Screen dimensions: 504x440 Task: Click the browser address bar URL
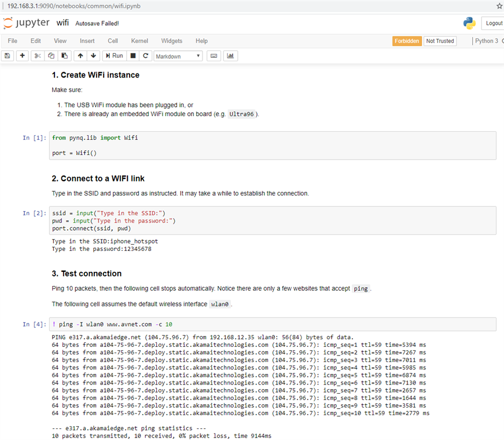74,6
